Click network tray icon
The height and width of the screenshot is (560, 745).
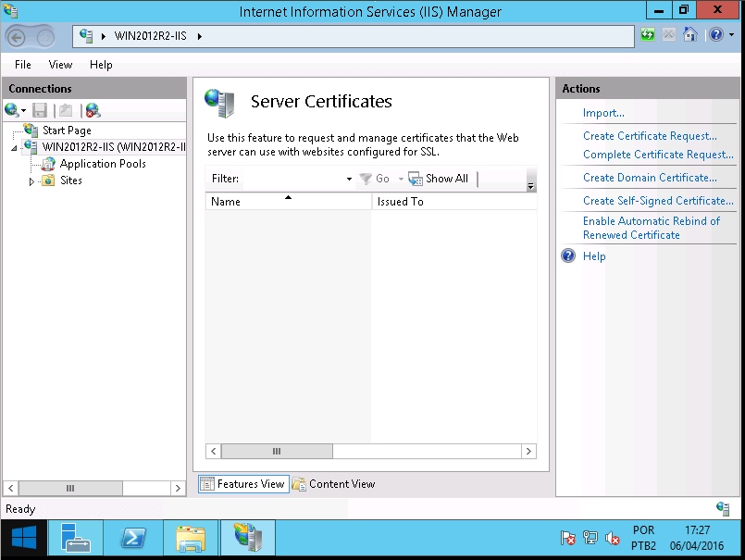590,538
